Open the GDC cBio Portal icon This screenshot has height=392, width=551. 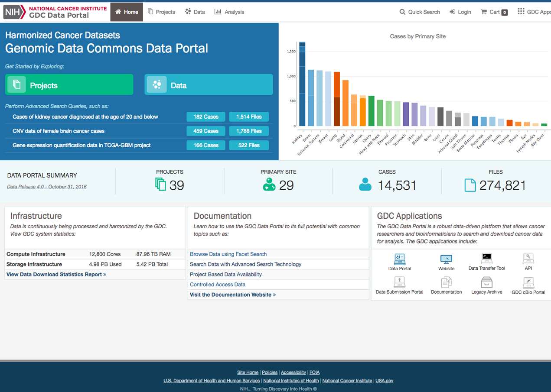point(528,283)
